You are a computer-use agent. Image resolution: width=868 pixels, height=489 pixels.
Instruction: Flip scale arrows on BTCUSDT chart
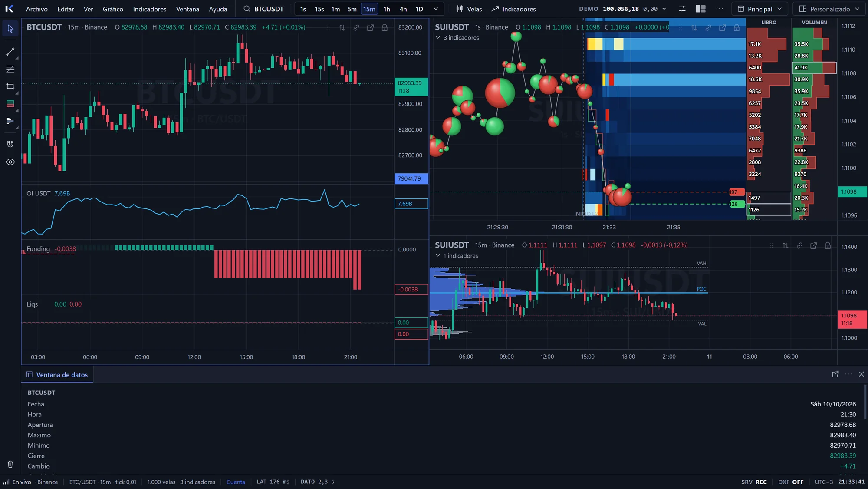(x=342, y=27)
